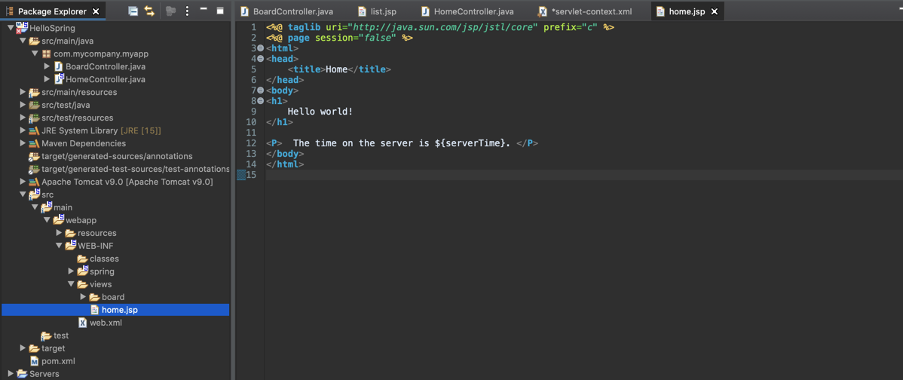
Task: Click the pom.xml Maven file icon
Action: click(35, 361)
